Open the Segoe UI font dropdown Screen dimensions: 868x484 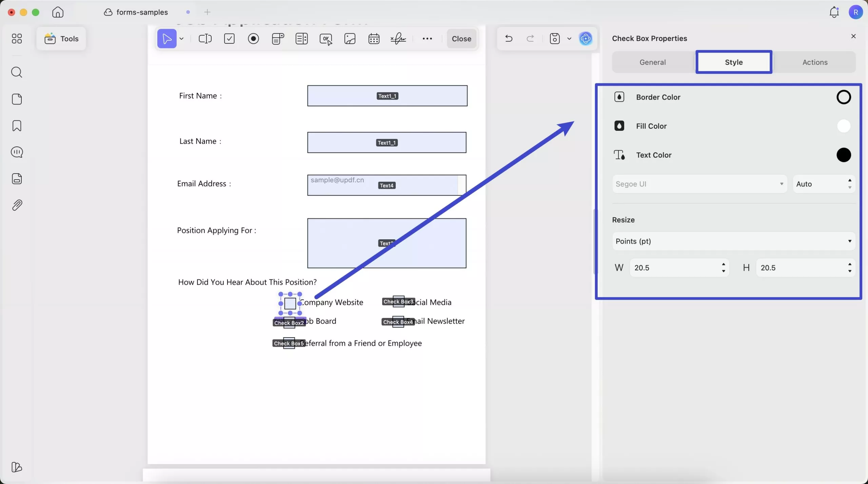pos(698,184)
